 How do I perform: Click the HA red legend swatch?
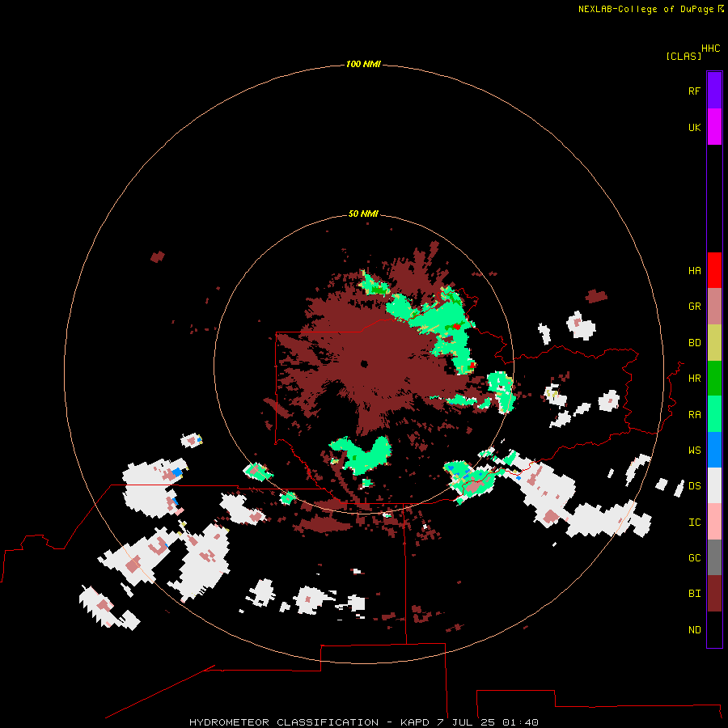[714, 270]
